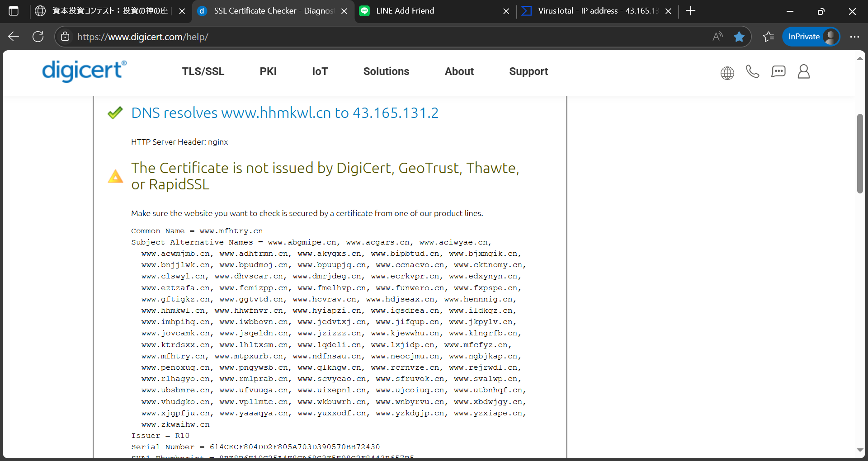868x461 pixels.
Task: Open the Favorites list icon
Action: click(769, 37)
